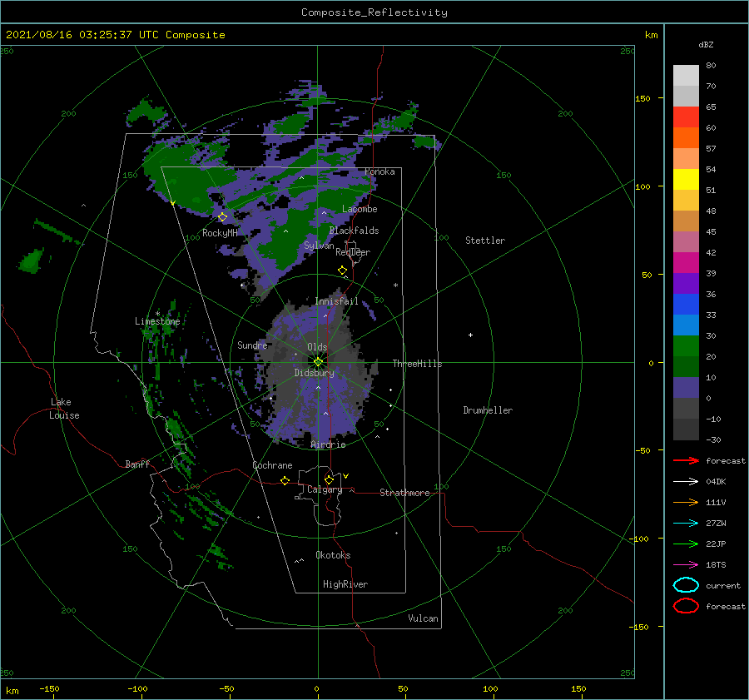
Task: Click the red 65 dBZ color swatch
Action: pyautogui.click(x=686, y=117)
